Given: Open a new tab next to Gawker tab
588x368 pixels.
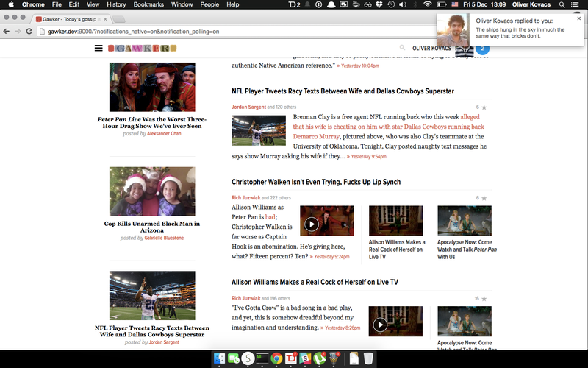Looking at the screenshot, I should pyautogui.click(x=118, y=19).
